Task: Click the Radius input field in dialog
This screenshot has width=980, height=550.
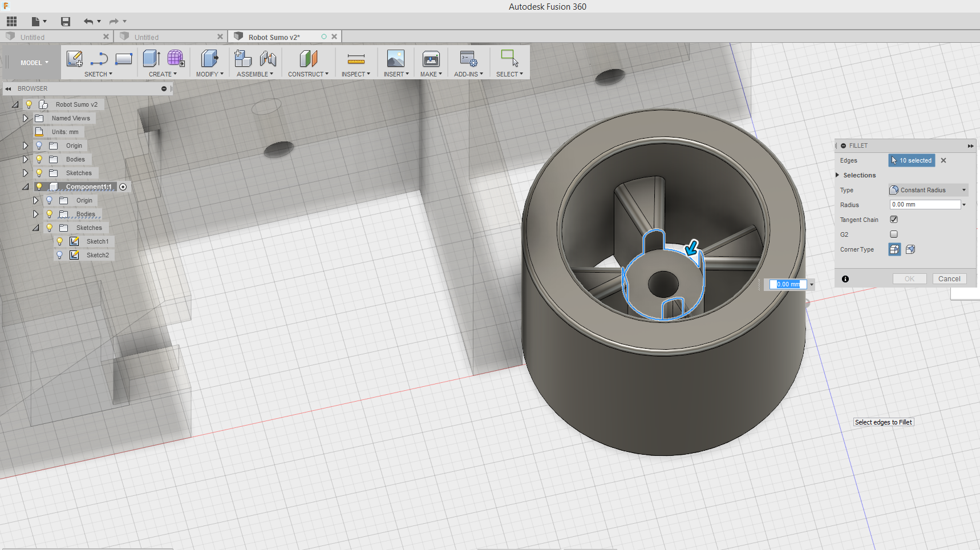Action: [x=925, y=205]
